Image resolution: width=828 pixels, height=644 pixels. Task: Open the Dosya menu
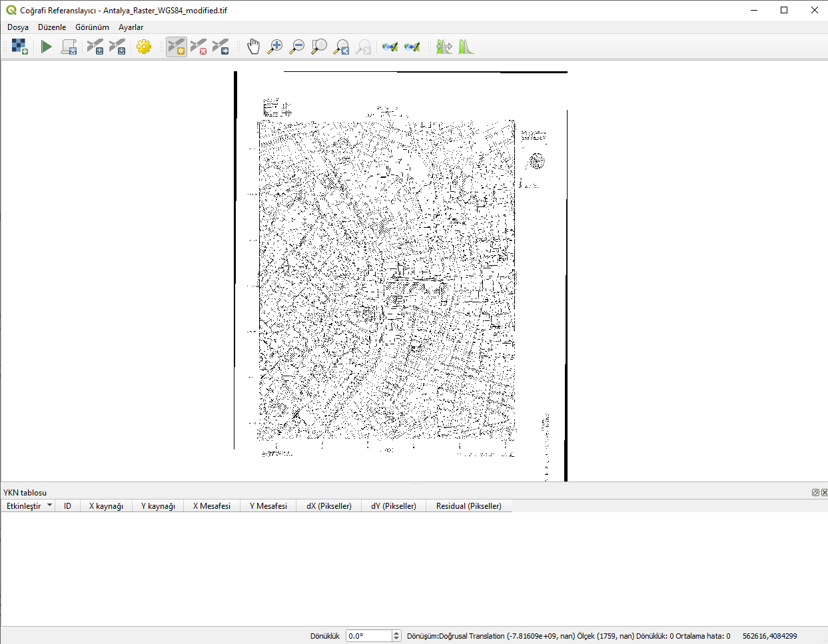click(18, 27)
